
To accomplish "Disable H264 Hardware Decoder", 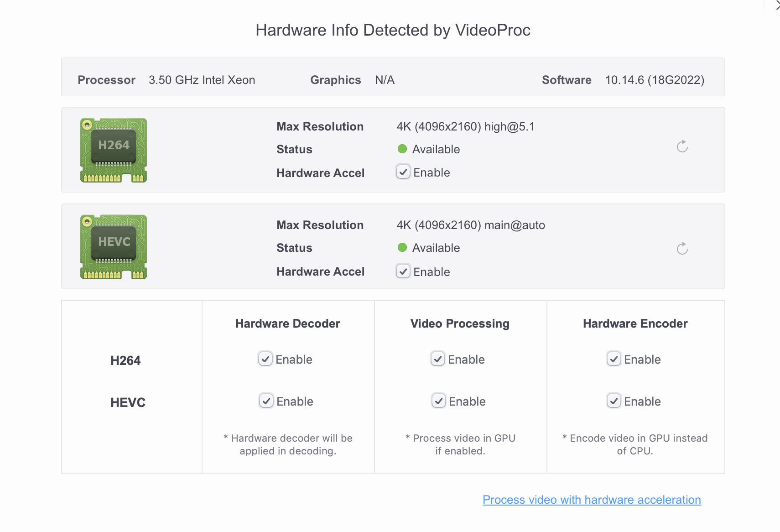I will [265, 359].
